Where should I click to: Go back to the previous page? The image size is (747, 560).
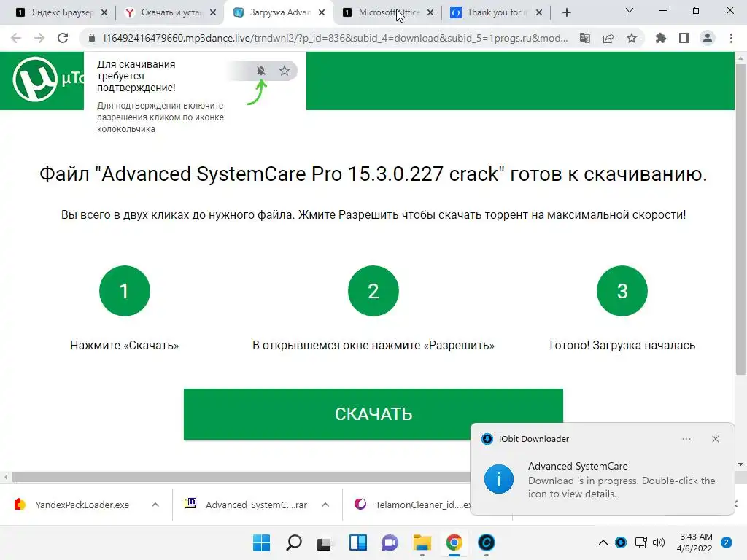pos(16,38)
